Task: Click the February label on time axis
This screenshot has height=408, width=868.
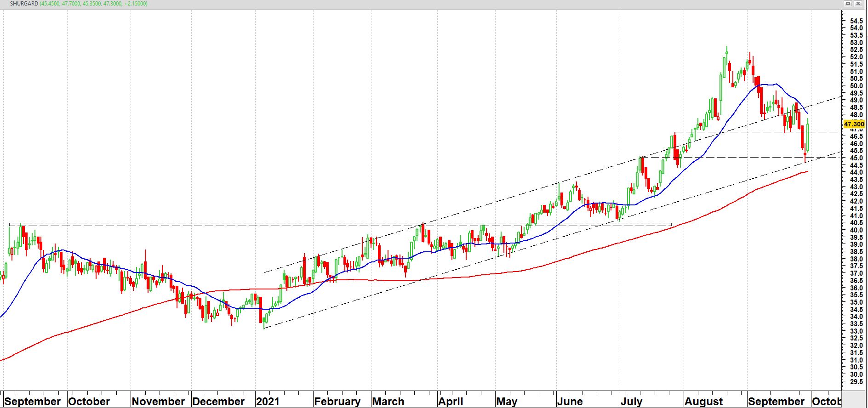Action: [337, 401]
